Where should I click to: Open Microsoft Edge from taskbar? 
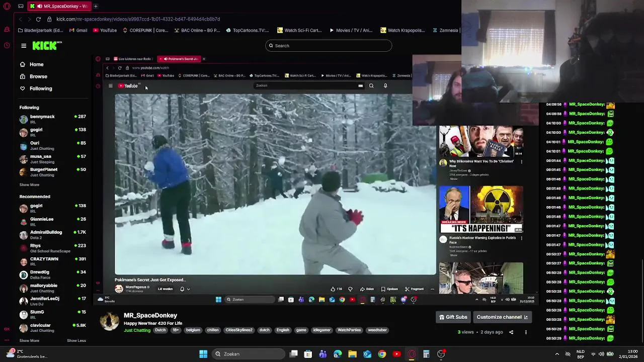pyautogui.click(x=338, y=354)
